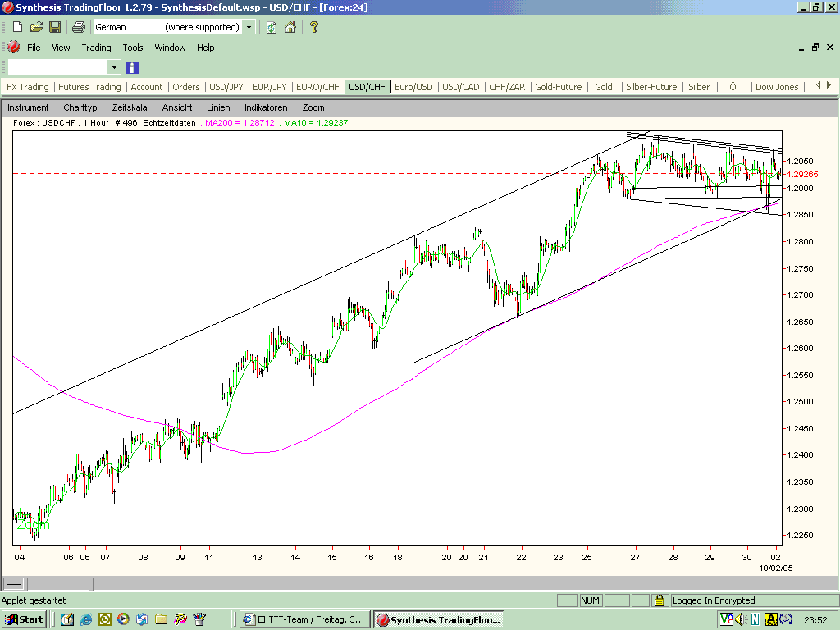The height and width of the screenshot is (630, 840).
Task: Switch to the CHF/ZAR tab
Action: click(x=507, y=87)
